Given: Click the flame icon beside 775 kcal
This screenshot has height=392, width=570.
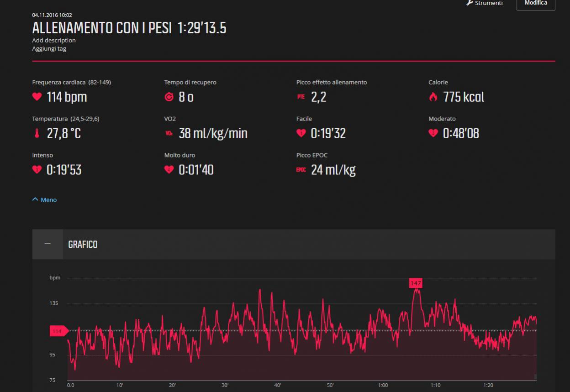Looking at the screenshot, I should [433, 97].
